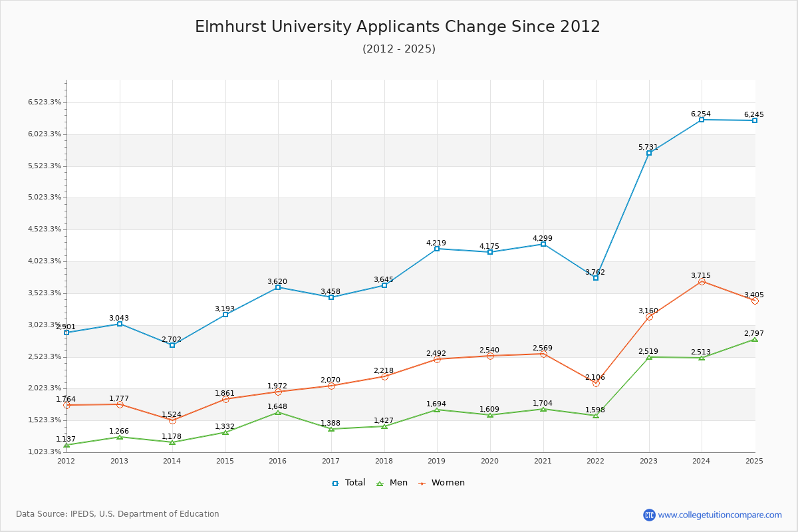Click the chart title Elmhurst University Applicants Change
Screen dimensions: 798x532
(398, 27)
